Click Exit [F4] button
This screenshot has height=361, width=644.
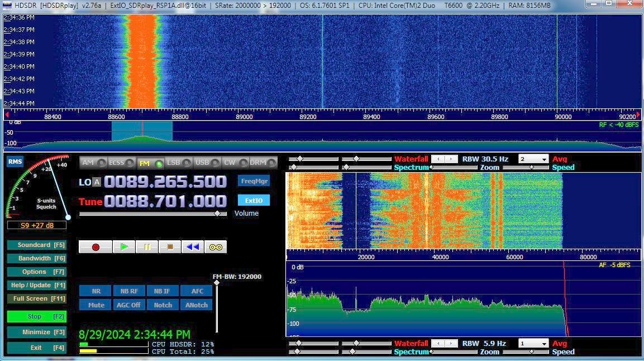tap(36, 348)
